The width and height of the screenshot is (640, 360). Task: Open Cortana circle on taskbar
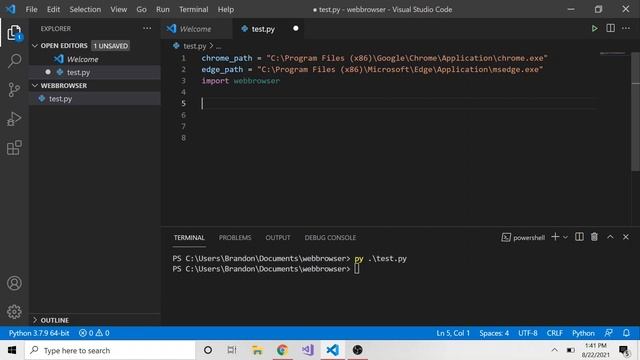click(x=208, y=350)
